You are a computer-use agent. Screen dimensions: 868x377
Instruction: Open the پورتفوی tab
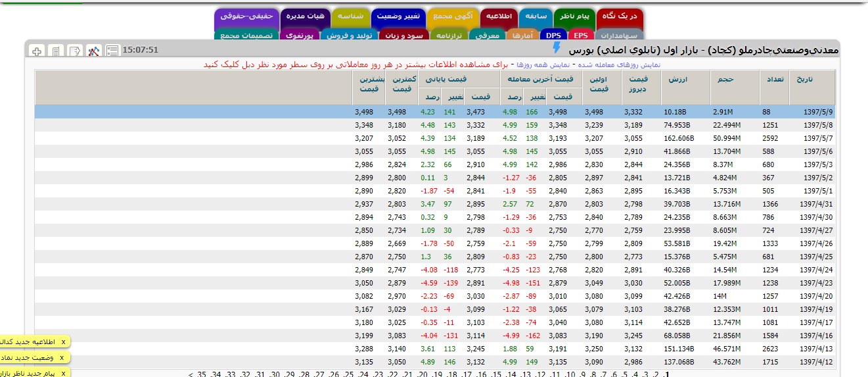pos(300,35)
